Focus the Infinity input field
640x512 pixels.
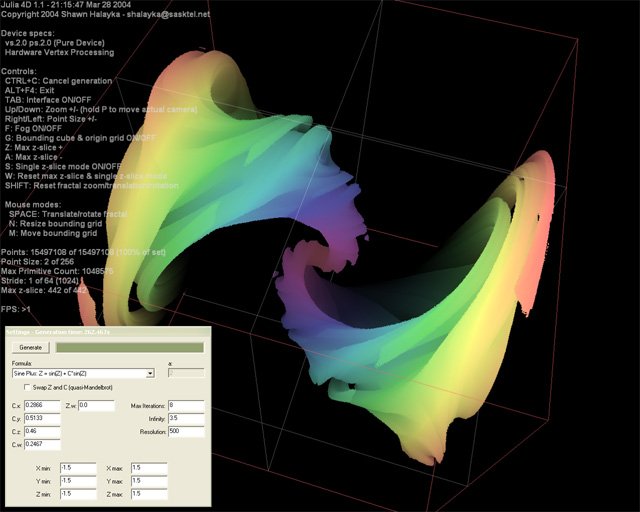point(186,418)
